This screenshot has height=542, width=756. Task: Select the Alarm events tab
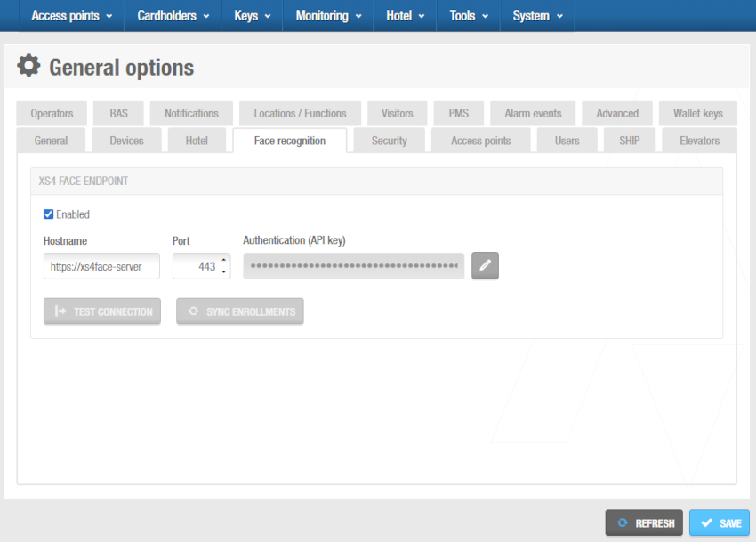[533, 114]
